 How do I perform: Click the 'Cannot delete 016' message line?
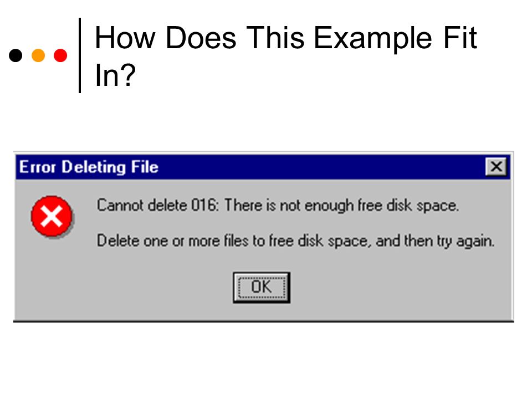click(x=278, y=206)
